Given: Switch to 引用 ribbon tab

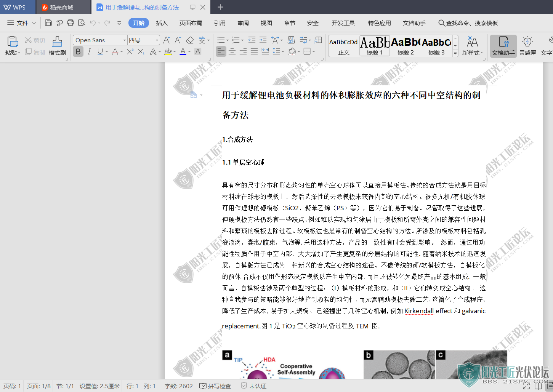Looking at the screenshot, I should click(x=220, y=23).
